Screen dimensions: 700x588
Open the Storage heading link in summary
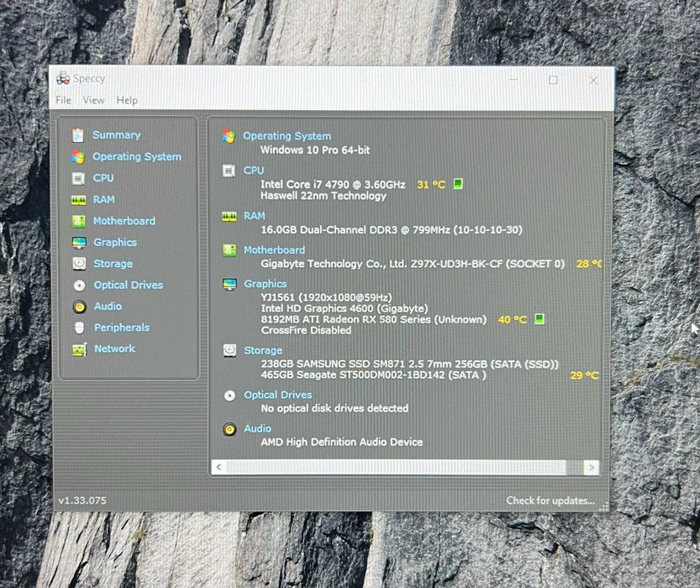[263, 350]
